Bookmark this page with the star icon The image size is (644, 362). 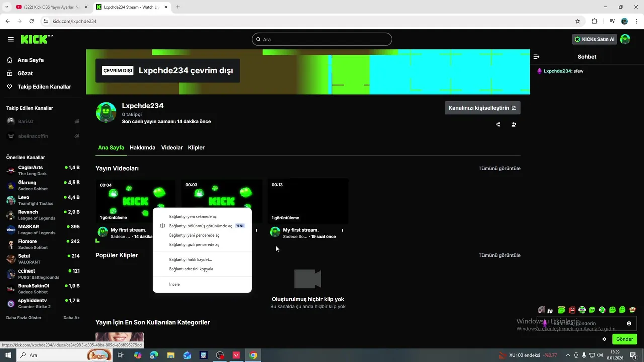coord(578,21)
